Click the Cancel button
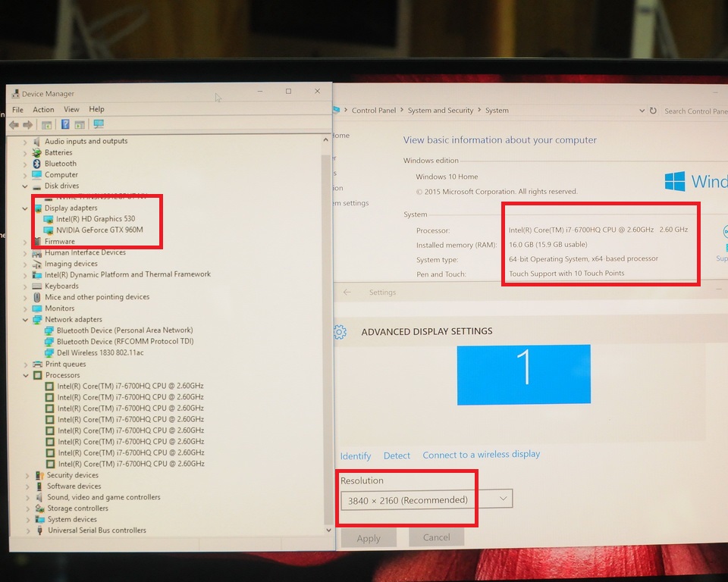 point(437,537)
